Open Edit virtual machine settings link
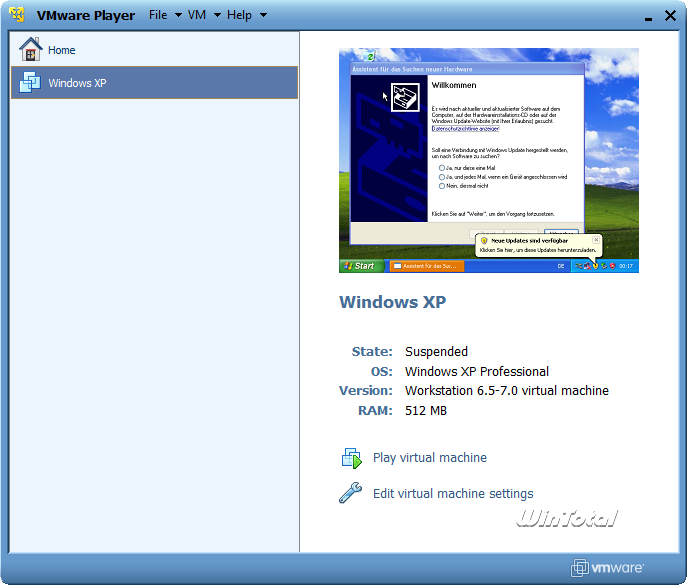 pos(453,493)
